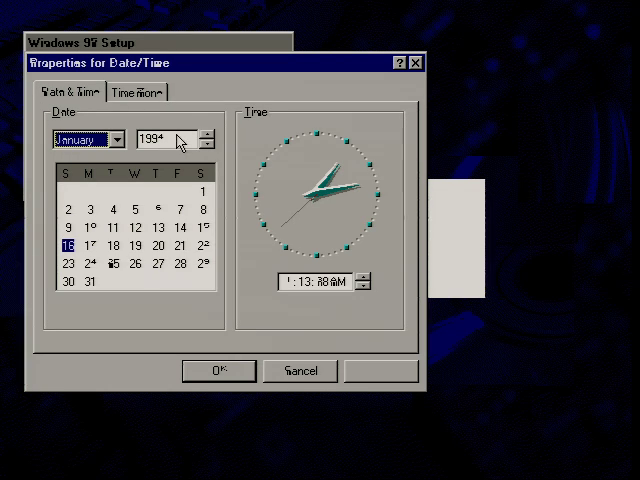Select day 28 in the calendar
The height and width of the screenshot is (480, 640).
pyautogui.click(x=180, y=263)
